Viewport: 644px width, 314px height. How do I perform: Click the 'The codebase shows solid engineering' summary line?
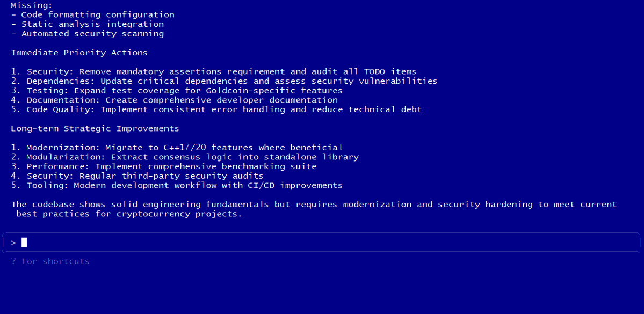pos(314,205)
